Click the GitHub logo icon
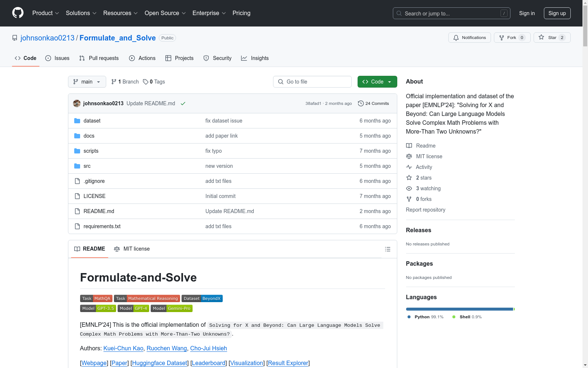Image resolution: width=588 pixels, height=368 pixels. 18,13
